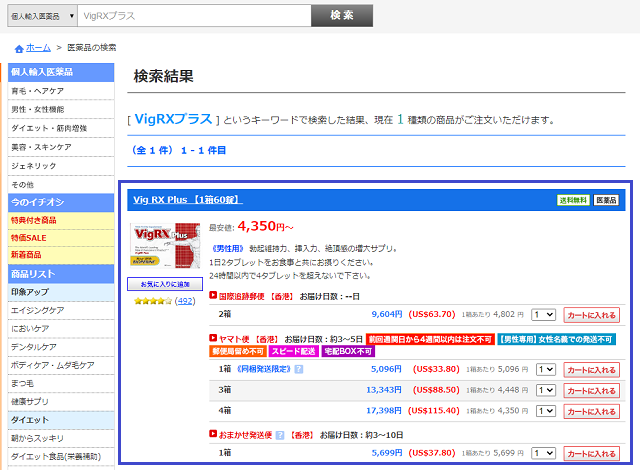Open the 印象アップ category
Viewport: 640px width, 470px height.
61,292
